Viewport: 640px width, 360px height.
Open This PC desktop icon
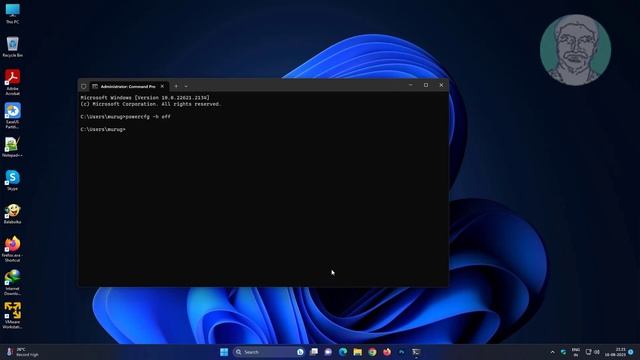pos(12,13)
